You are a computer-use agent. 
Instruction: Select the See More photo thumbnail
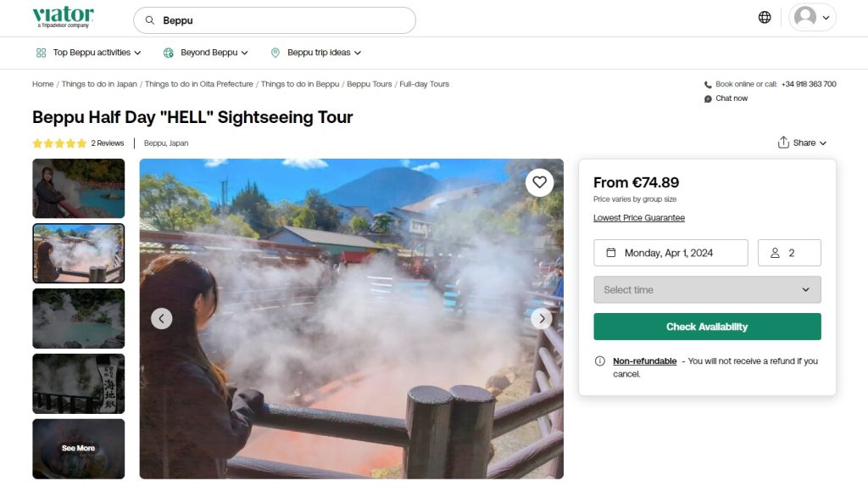(78, 449)
